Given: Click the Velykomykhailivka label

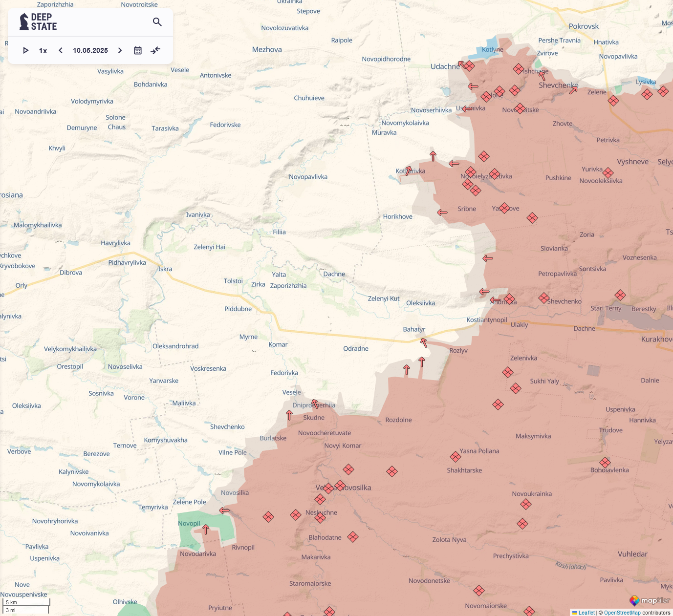Looking at the screenshot, I should (x=70, y=349).
